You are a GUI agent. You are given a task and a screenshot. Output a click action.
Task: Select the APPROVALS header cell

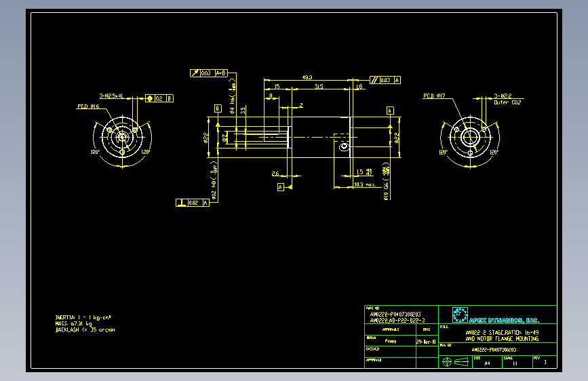(x=391, y=329)
